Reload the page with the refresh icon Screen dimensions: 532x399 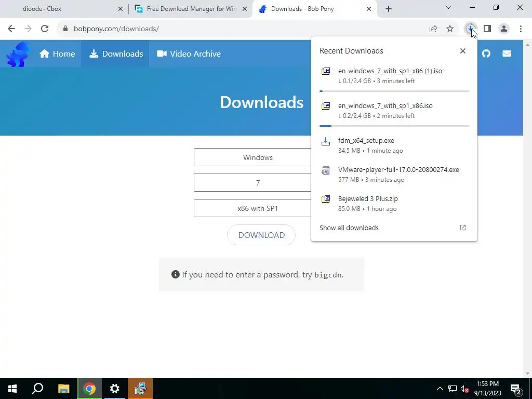pyautogui.click(x=45, y=29)
